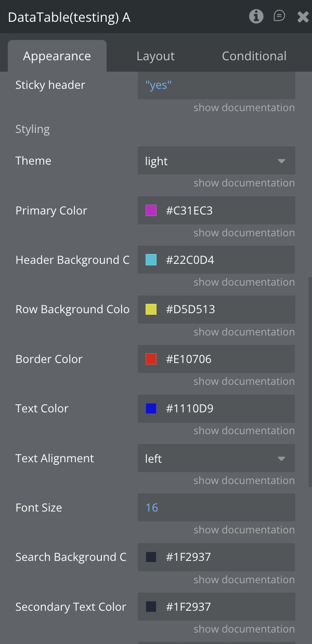The width and height of the screenshot is (312, 644).
Task: Click the Sticky header value field
Action: (216, 85)
